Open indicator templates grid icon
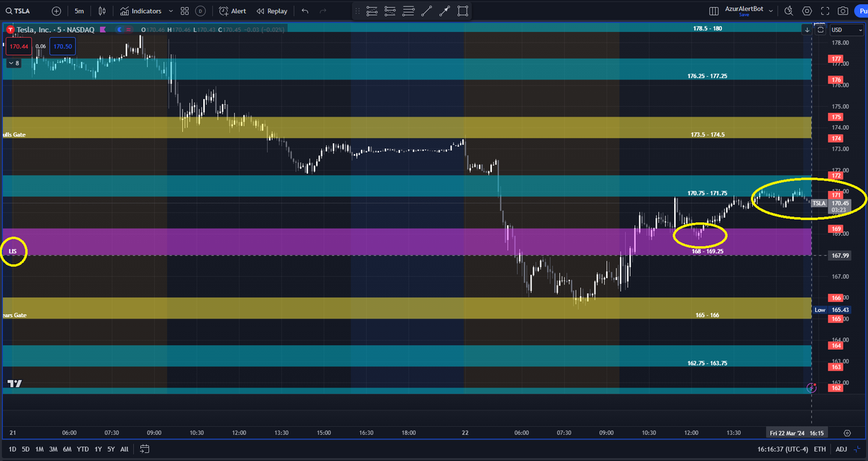The height and width of the screenshot is (461, 868). click(x=184, y=11)
